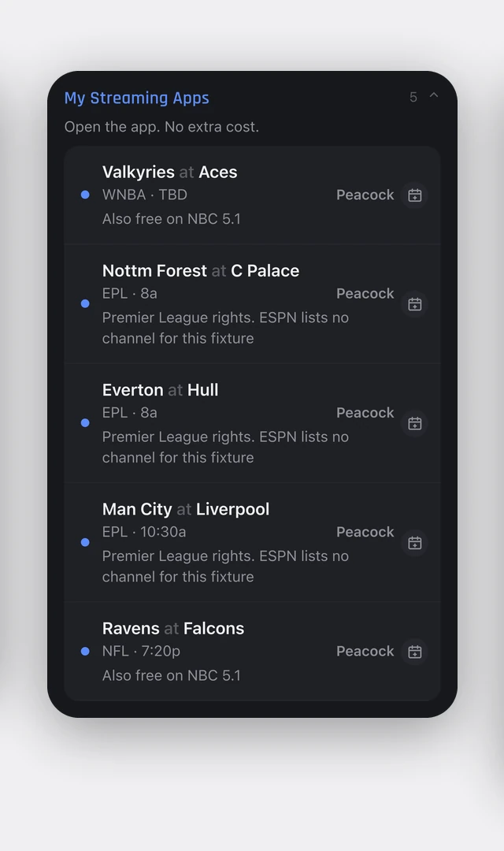Screen dimensions: 504x851
Task: Click blue dot beside Ravens at Falcons
Action: (x=85, y=652)
